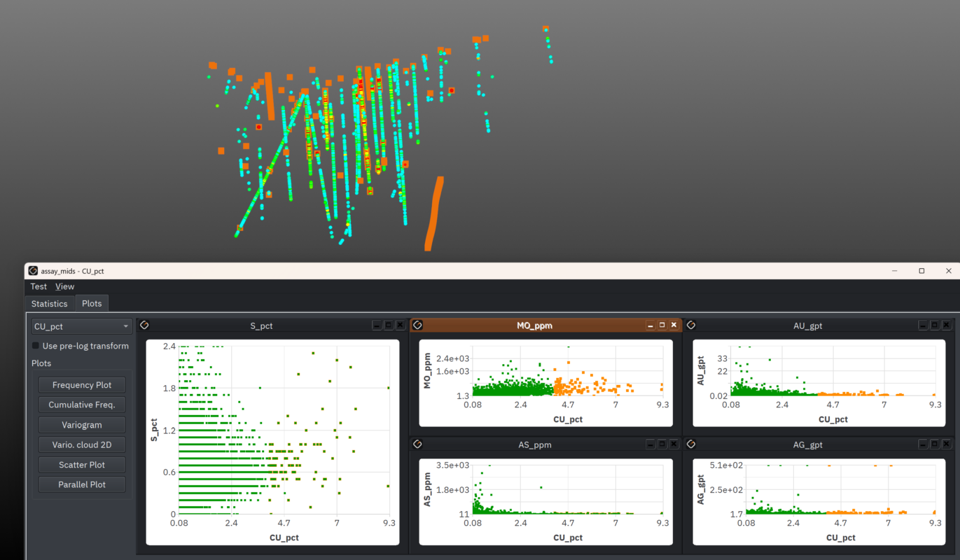Close the MO_ppm plot subwindow
The height and width of the screenshot is (560, 960).
point(674,325)
